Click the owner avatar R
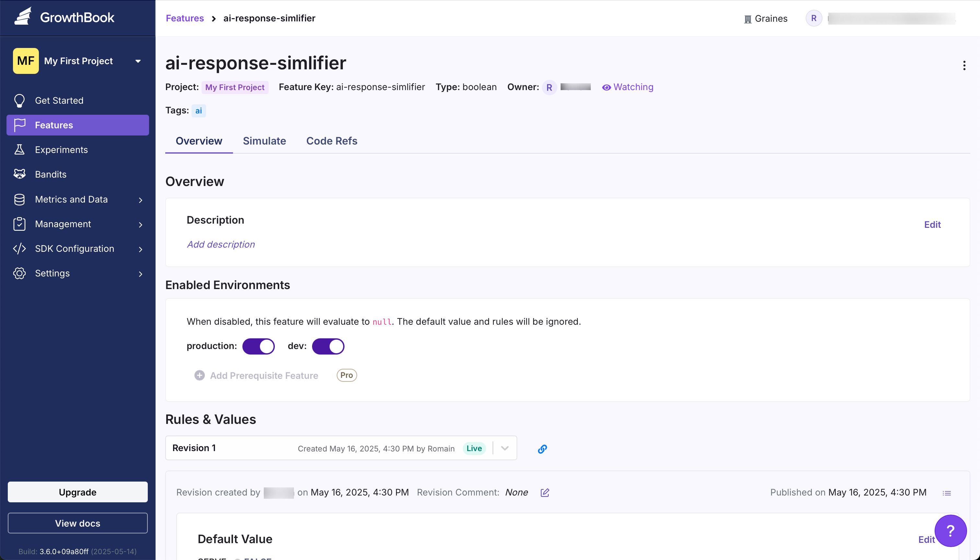The height and width of the screenshot is (560, 980). tap(549, 87)
